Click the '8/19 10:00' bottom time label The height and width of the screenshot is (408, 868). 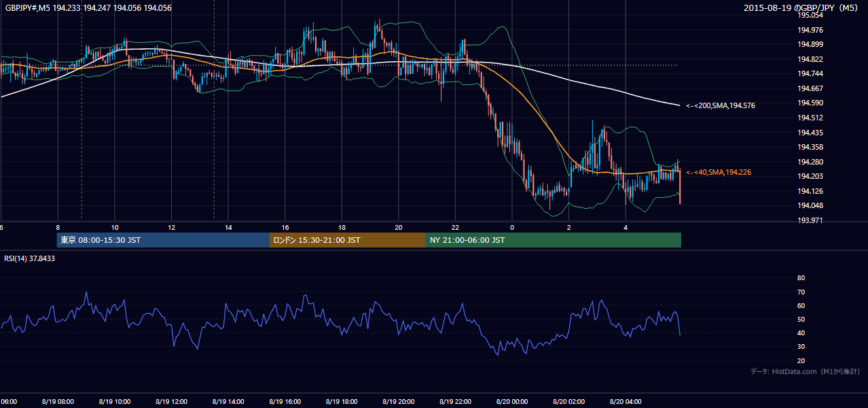coord(115,402)
